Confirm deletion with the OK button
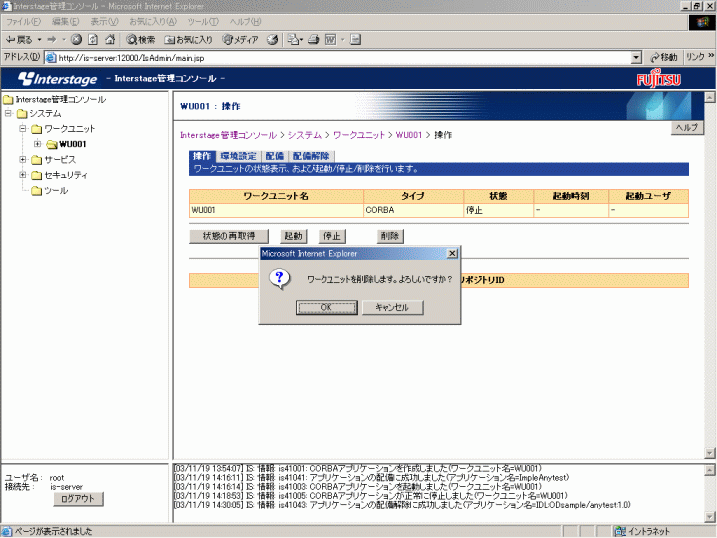 click(326, 307)
